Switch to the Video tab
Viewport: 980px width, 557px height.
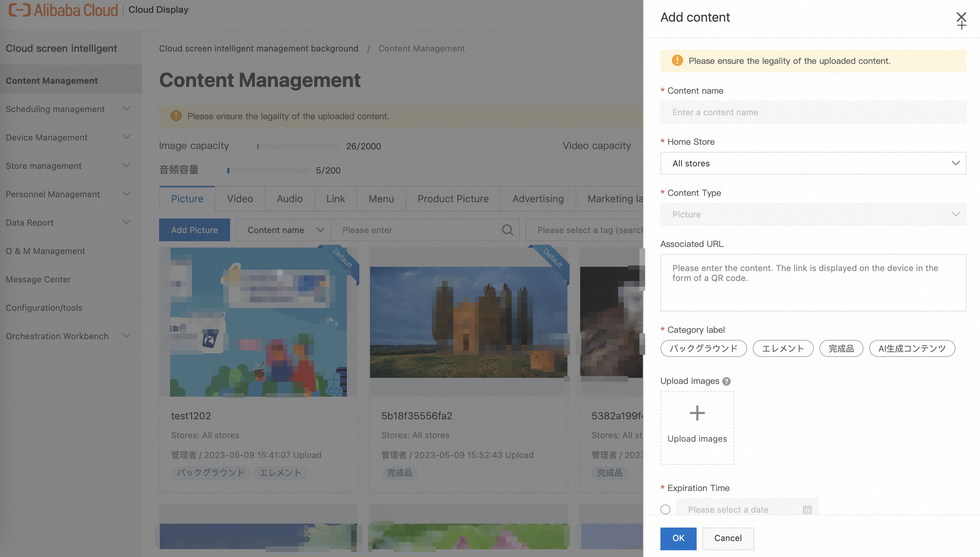point(240,199)
